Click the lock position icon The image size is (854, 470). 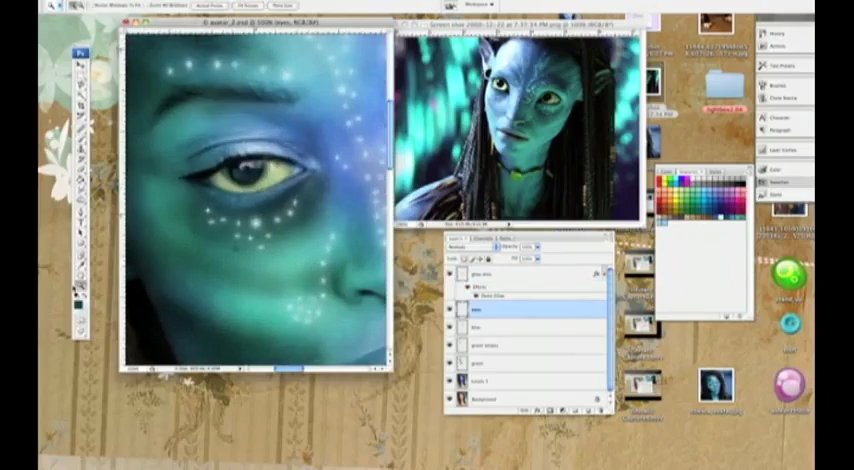pyautogui.click(x=480, y=259)
